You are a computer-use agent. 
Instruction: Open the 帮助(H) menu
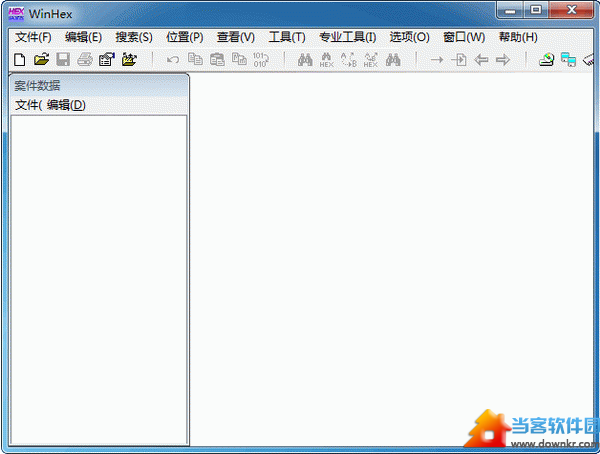(x=518, y=37)
